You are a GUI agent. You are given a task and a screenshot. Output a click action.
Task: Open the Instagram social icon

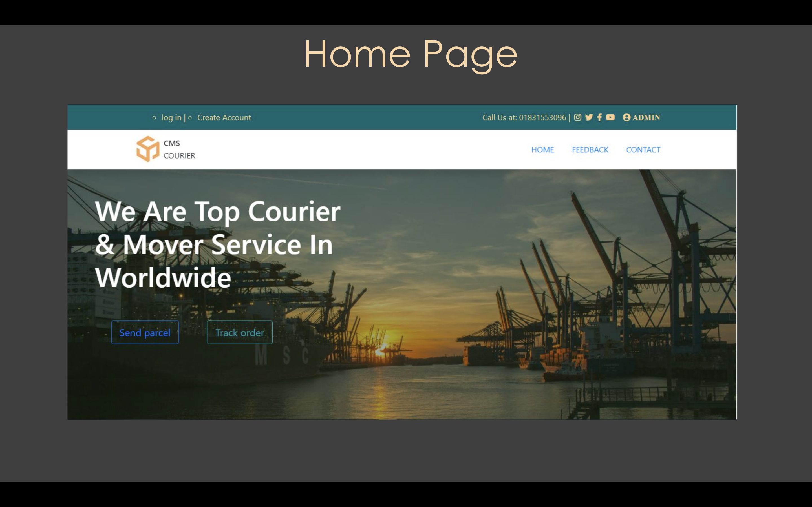tap(578, 117)
